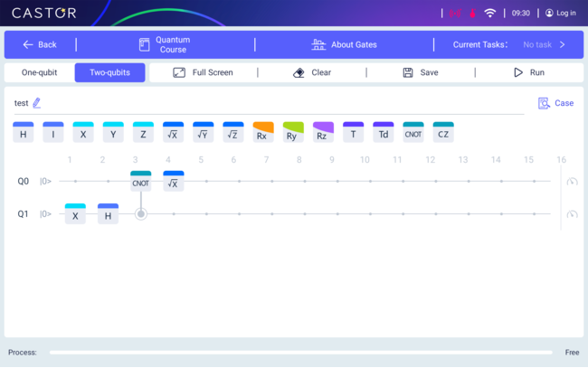Click the pencil icon to rename test
Image resolution: width=588 pixels, height=368 pixels.
(x=37, y=103)
